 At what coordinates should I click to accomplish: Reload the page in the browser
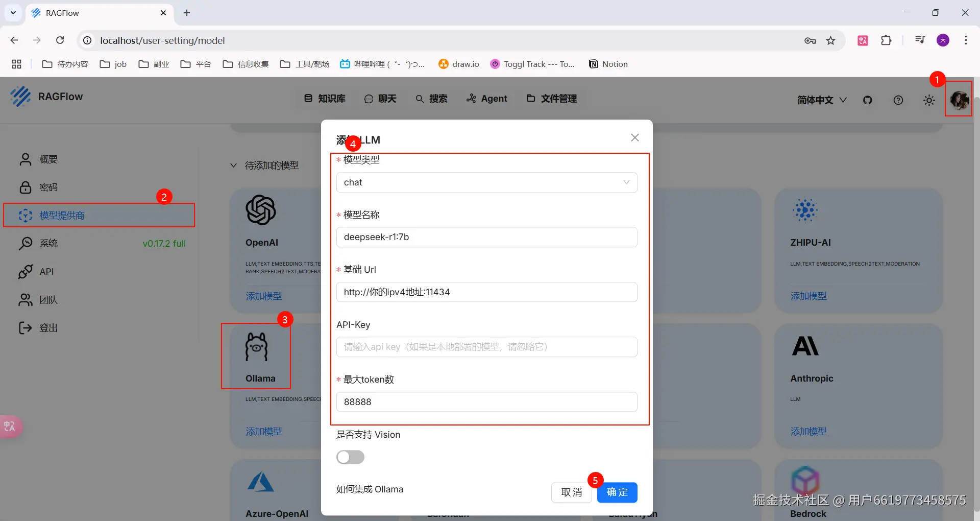[60, 40]
